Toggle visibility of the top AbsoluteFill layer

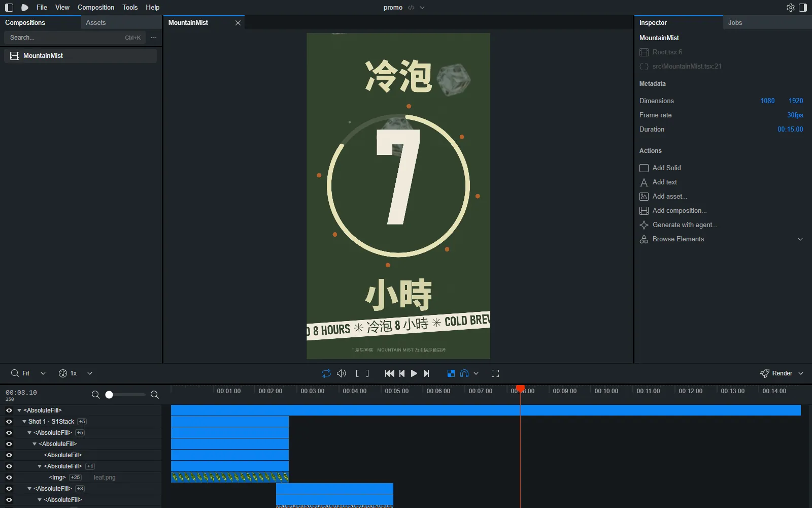tap(9, 410)
